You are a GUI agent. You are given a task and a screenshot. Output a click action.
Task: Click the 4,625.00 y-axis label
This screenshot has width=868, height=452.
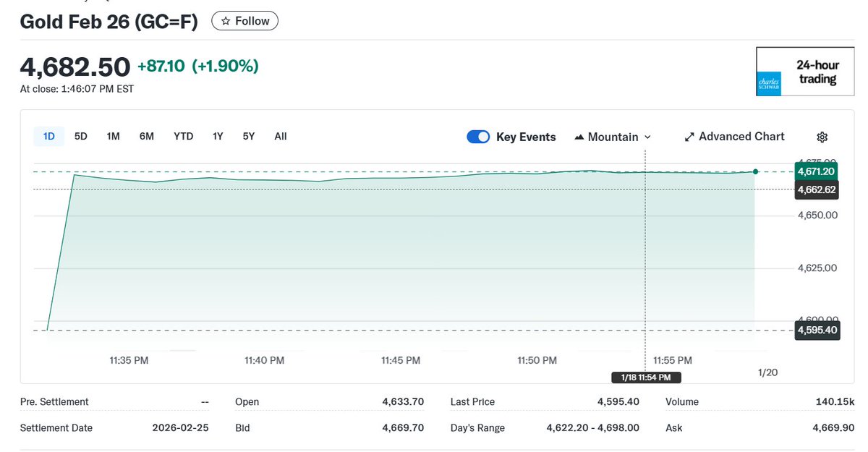tap(817, 268)
